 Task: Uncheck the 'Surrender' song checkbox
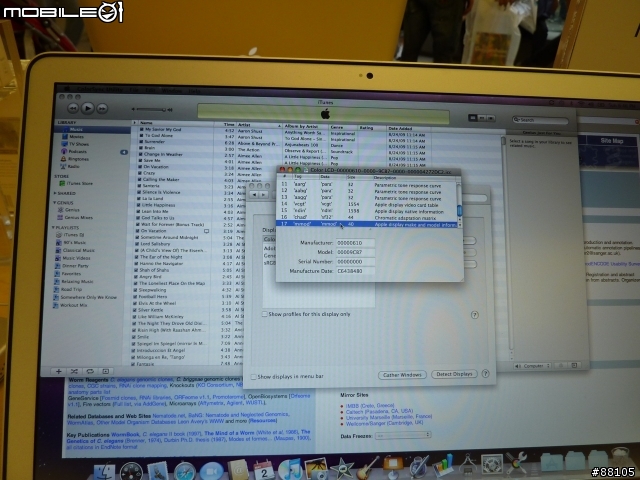pyautogui.click(x=141, y=142)
